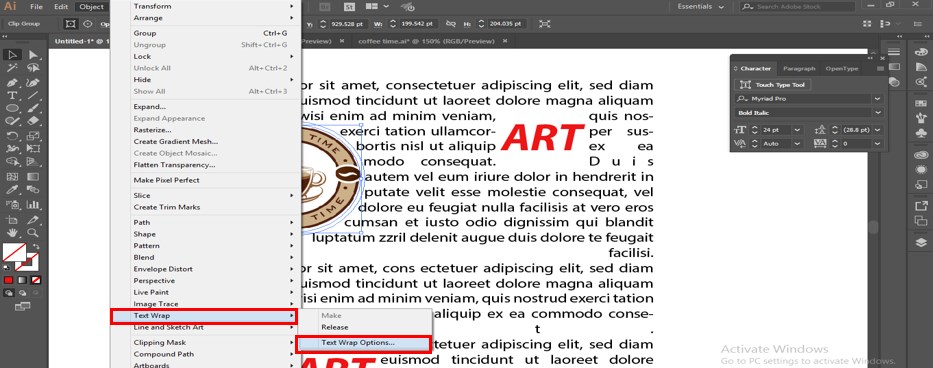Open the Essentials workspace dropdown
Screen dimensions: 933x368
pyautogui.click(x=700, y=7)
